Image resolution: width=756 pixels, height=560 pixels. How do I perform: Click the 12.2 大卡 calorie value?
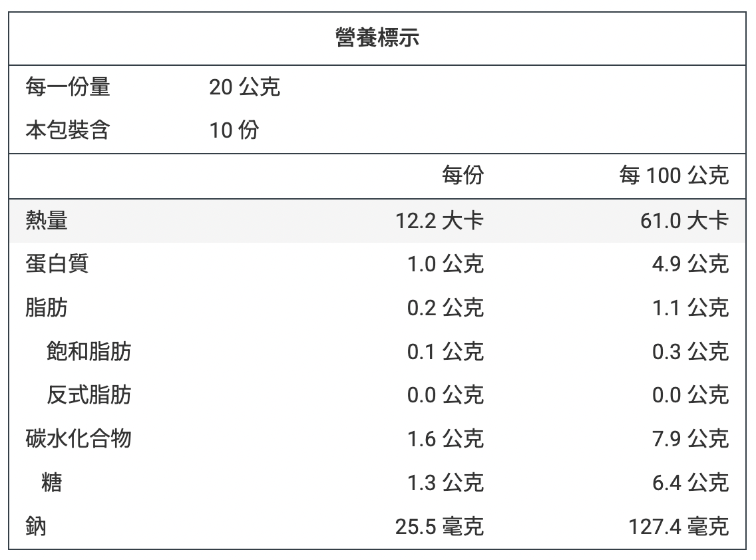(439, 220)
